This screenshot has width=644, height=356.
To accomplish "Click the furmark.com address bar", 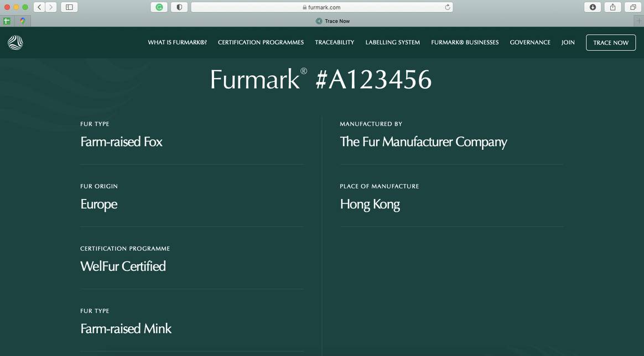I will pyautogui.click(x=322, y=7).
